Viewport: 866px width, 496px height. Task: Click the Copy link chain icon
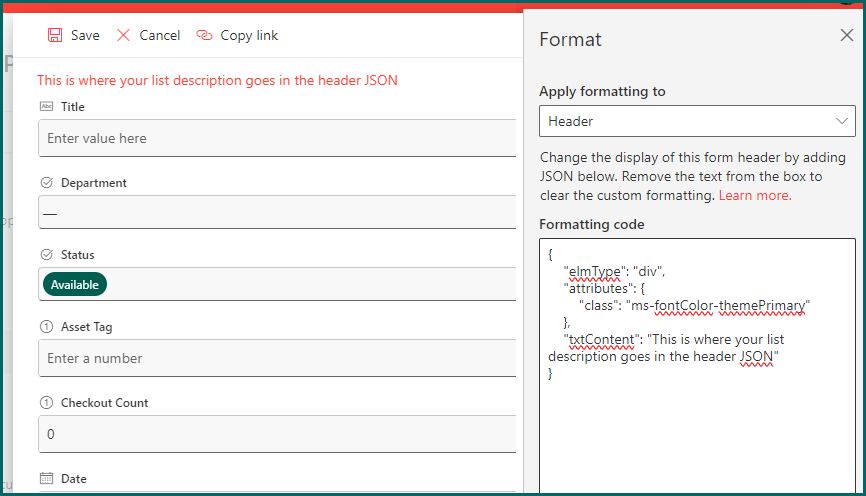point(204,35)
